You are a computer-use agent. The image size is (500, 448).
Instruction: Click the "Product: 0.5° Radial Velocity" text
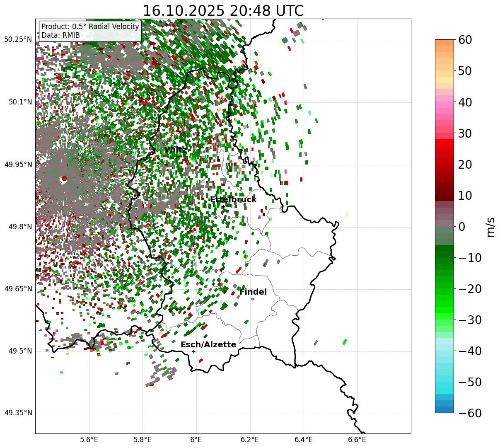(x=90, y=27)
